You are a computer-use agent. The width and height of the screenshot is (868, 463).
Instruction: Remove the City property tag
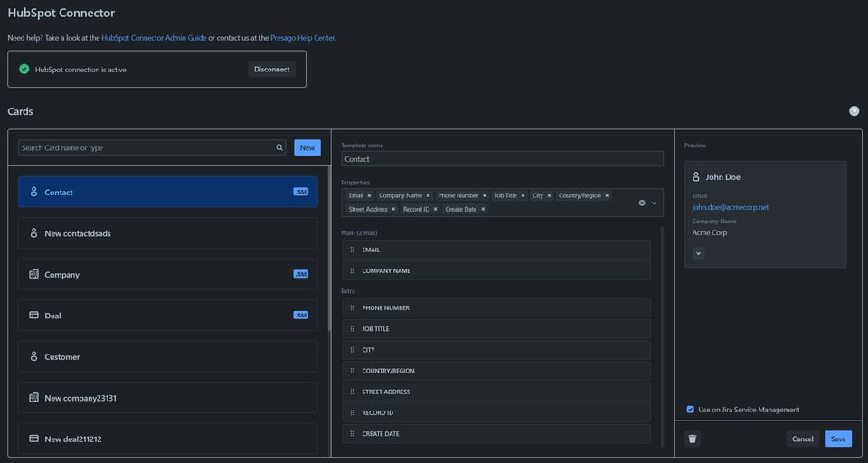[549, 195]
